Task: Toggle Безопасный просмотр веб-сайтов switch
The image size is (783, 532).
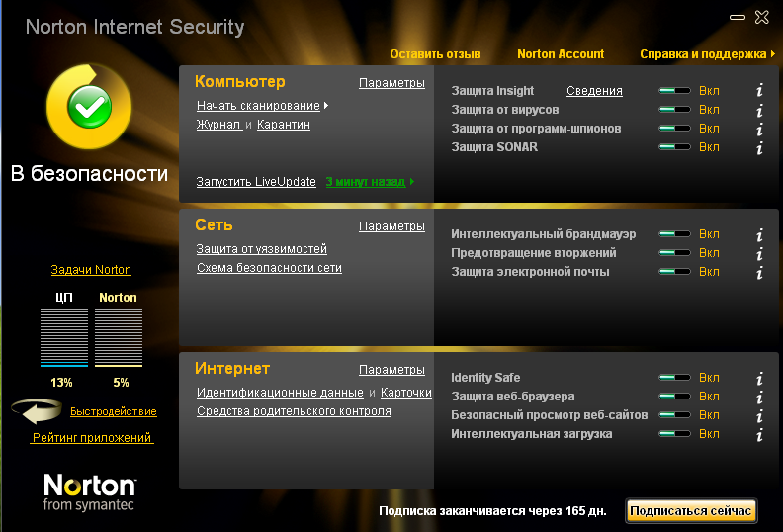Action: coord(674,415)
